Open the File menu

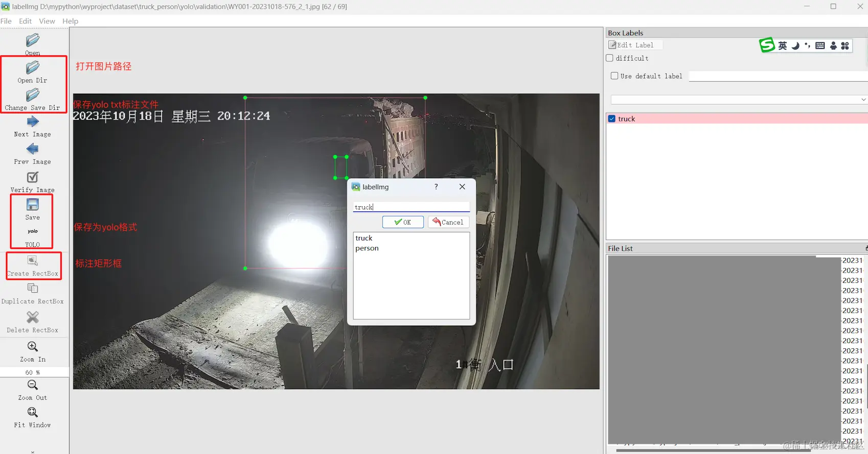6,21
